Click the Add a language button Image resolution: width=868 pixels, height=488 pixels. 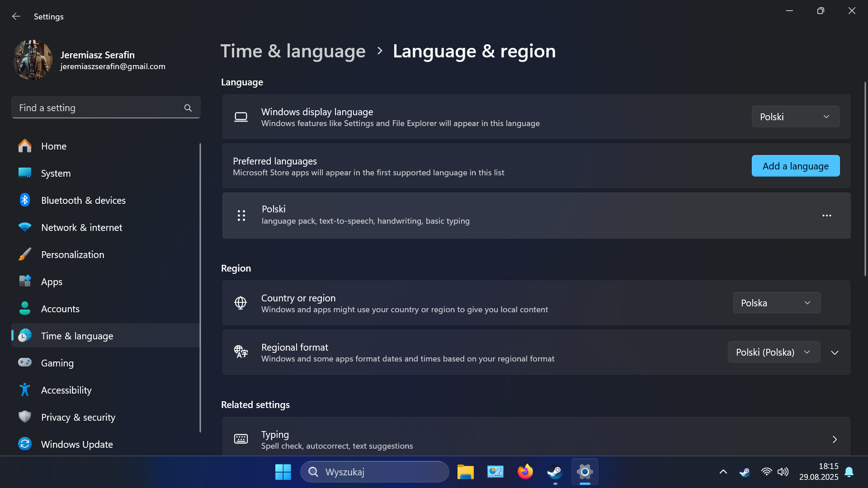(x=795, y=166)
